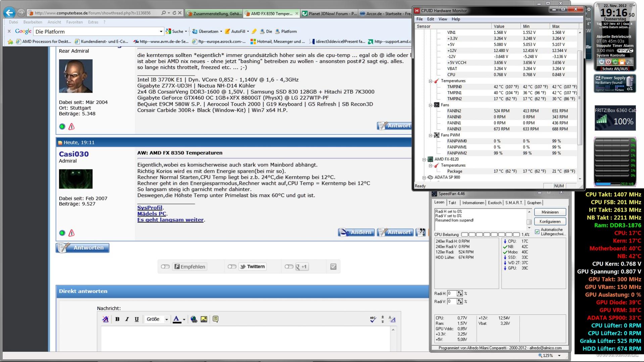This screenshot has height=362, width=644.
Task: Toggle bold in the reply editor
Action: click(x=117, y=319)
